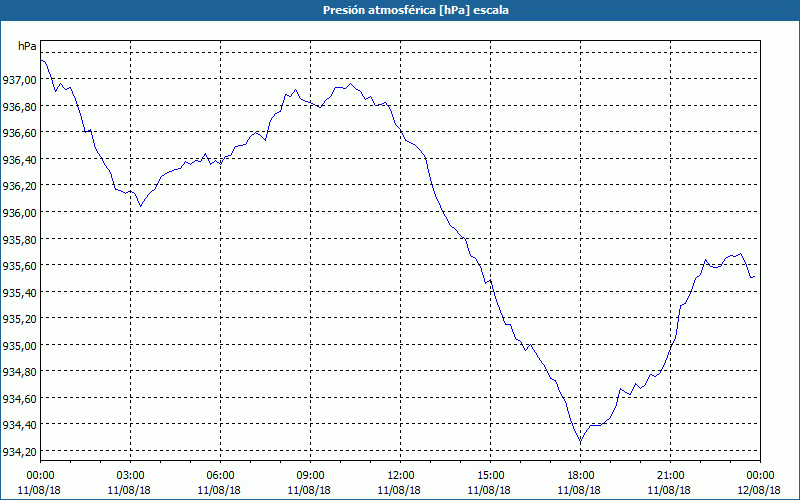Click the chart title 'Presión atmosférica [hPa] escala'

click(x=415, y=10)
